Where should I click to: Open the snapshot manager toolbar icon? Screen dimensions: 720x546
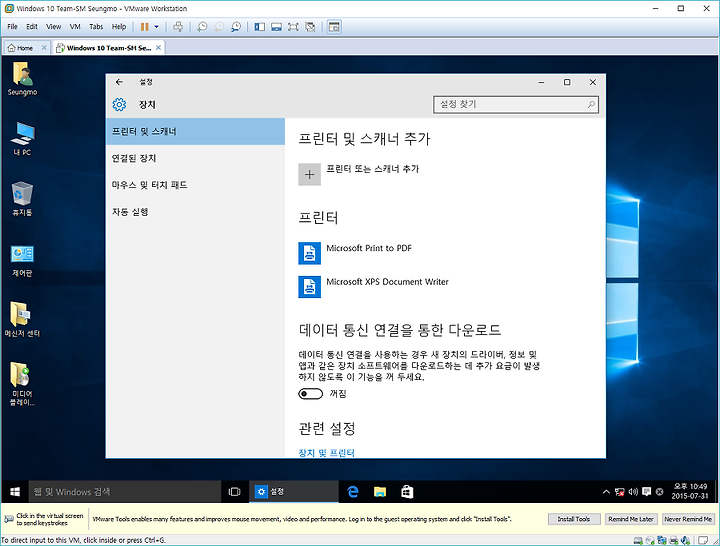(x=236, y=27)
